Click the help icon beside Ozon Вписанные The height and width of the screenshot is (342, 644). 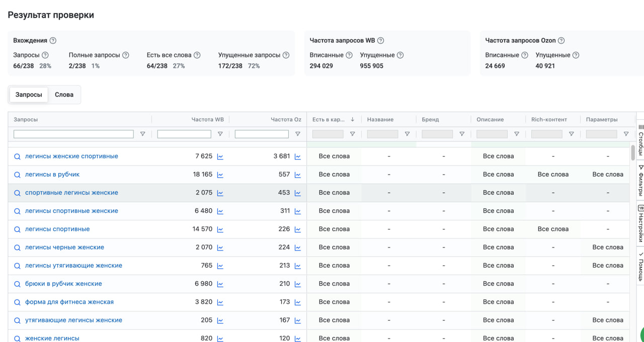click(x=525, y=55)
